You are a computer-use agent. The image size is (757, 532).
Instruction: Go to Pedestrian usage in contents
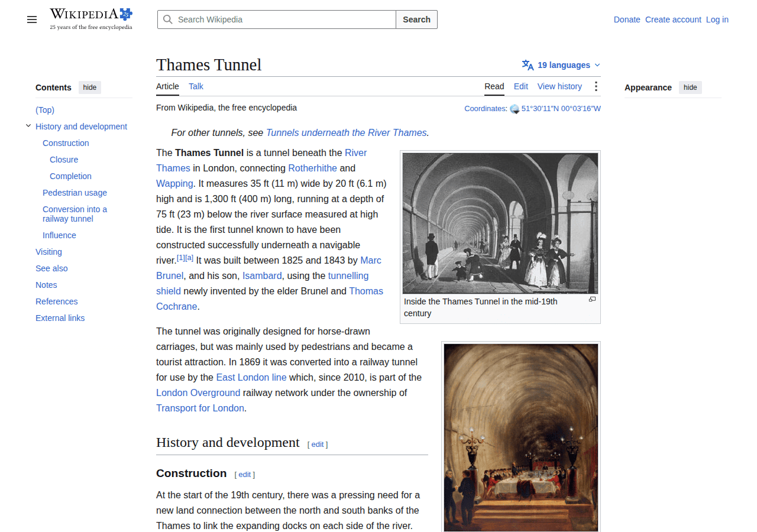75,193
